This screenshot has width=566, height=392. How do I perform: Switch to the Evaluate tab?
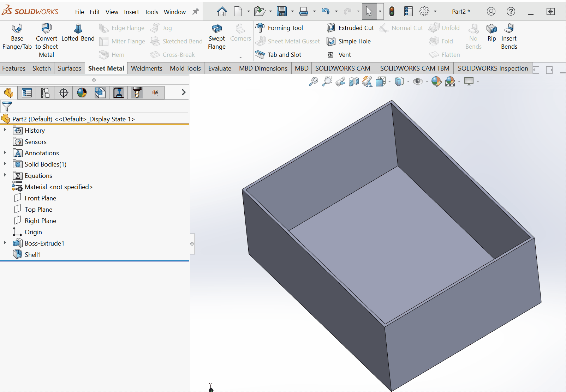(220, 68)
